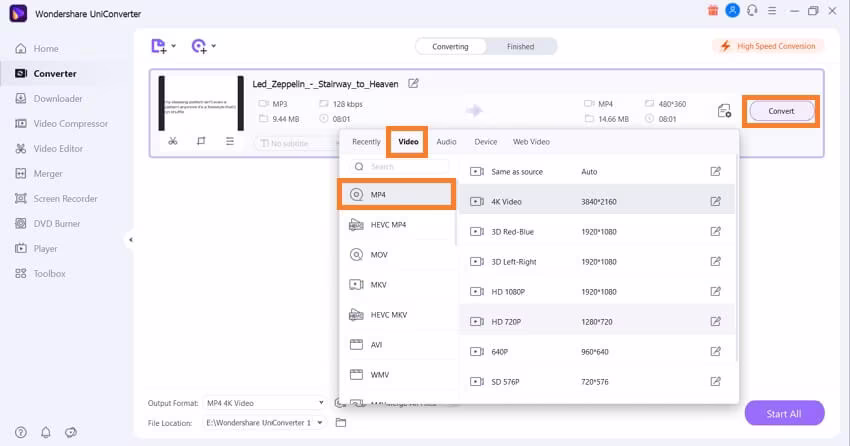Choose MOV format

tap(397, 255)
